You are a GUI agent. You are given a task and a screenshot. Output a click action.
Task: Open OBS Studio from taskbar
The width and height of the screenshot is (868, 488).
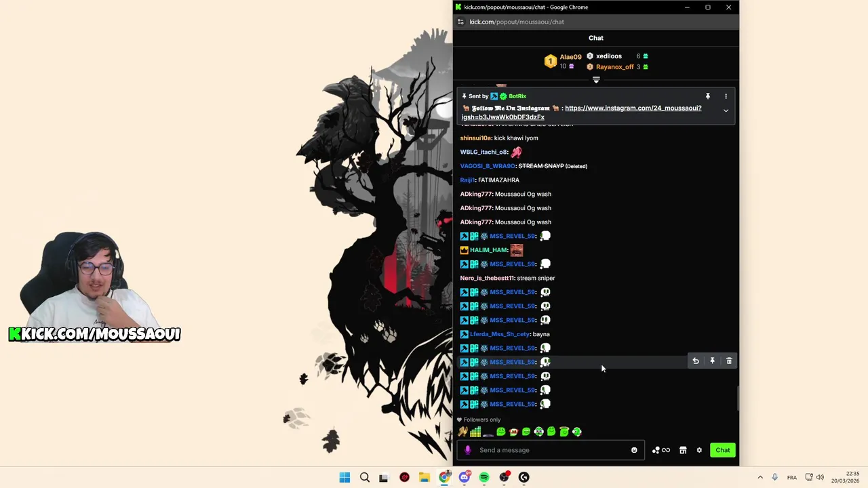tap(504, 477)
